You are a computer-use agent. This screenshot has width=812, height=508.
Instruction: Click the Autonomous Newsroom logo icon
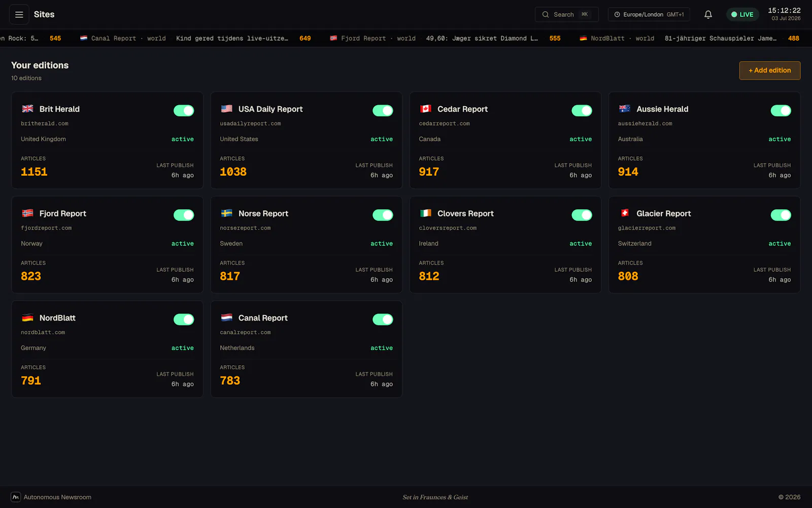click(16, 497)
